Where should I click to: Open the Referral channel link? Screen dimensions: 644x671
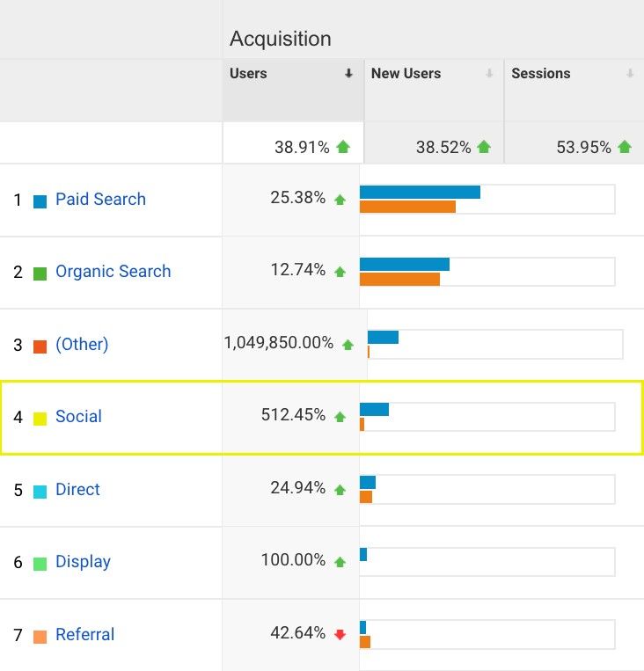pos(84,635)
